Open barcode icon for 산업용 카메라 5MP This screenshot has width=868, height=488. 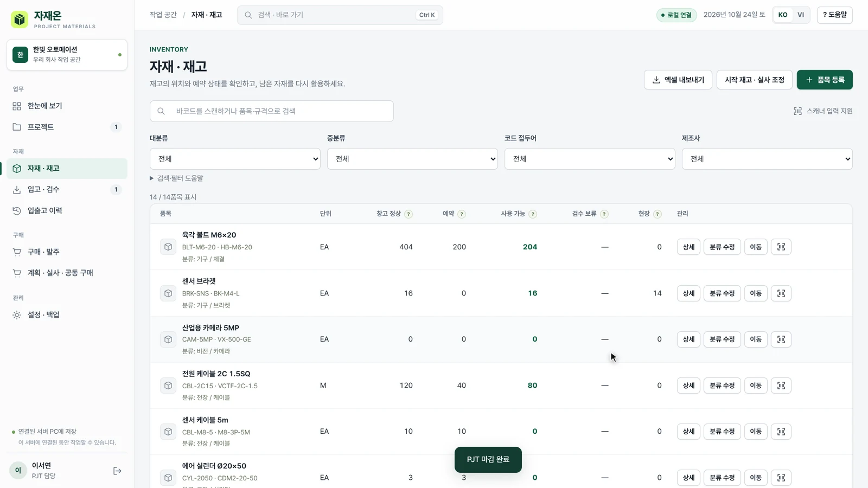pyautogui.click(x=781, y=339)
